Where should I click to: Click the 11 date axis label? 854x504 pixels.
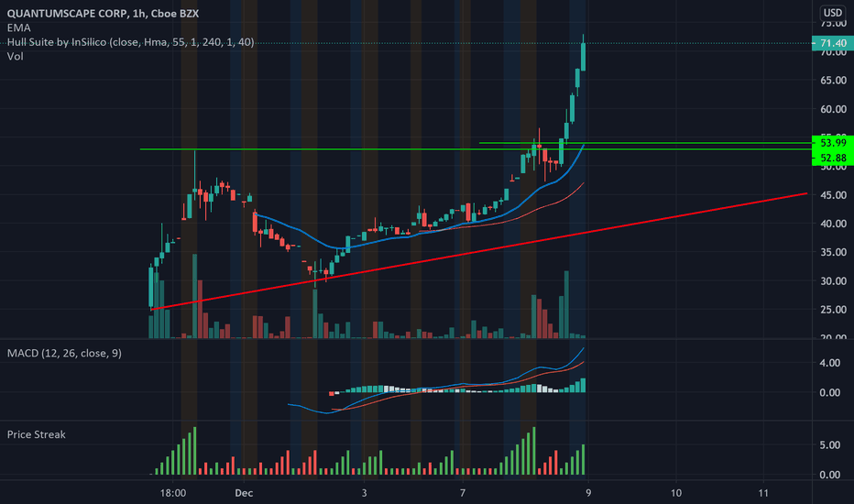pos(763,493)
